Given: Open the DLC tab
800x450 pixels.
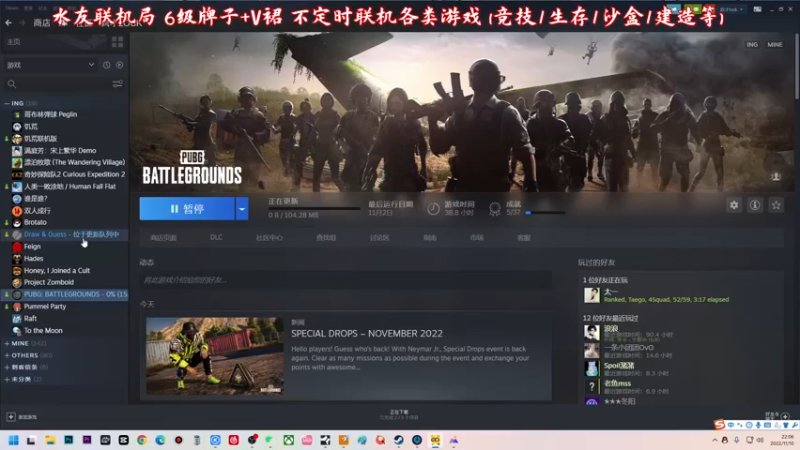Looking at the screenshot, I should [216, 237].
